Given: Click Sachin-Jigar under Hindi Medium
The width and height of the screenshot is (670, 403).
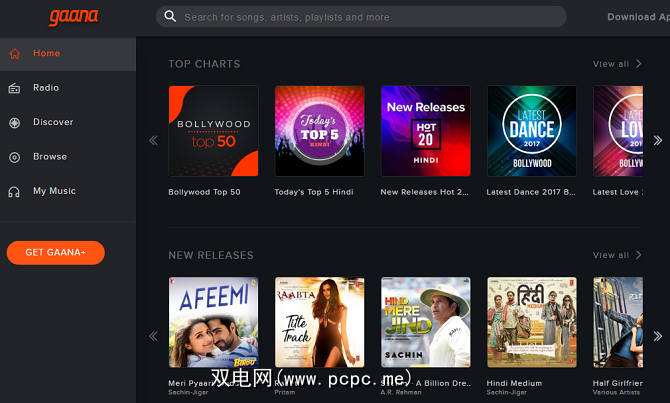Looking at the screenshot, I should point(506,392).
